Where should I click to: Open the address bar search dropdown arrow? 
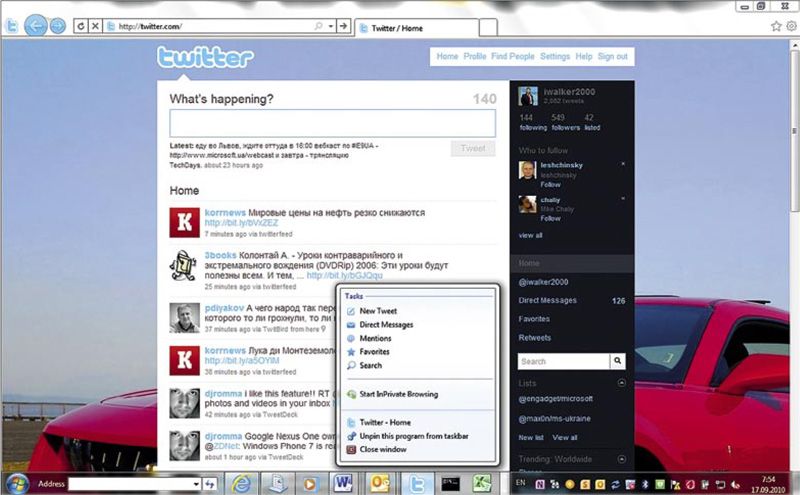pos(331,25)
